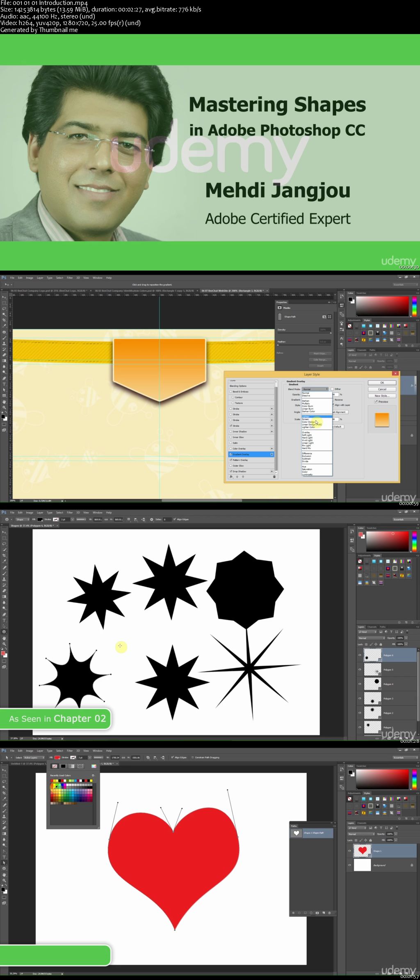The image size is (420, 980).
Task: Click the fx icon below the Layer Style effects list
Action: (x=231, y=477)
